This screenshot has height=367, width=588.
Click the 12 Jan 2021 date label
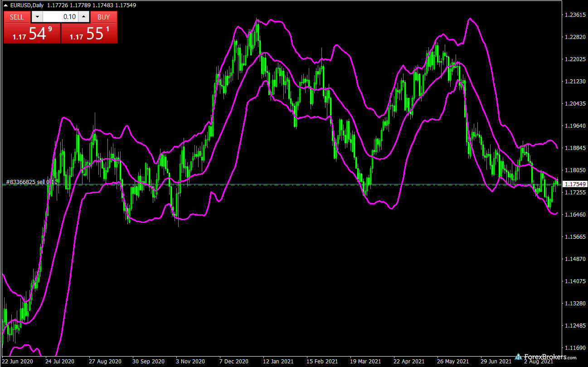point(278,362)
